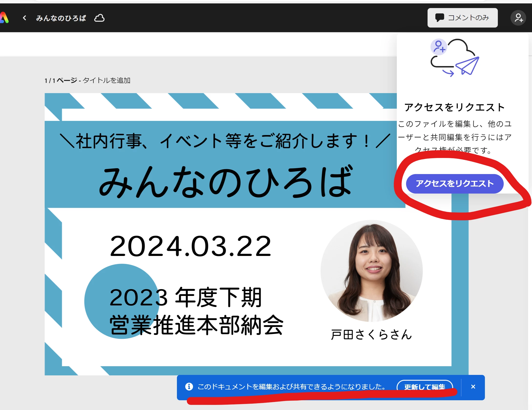Click the speech bubble icon in the コメントのみ button
The height and width of the screenshot is (410, 532).
440,18
